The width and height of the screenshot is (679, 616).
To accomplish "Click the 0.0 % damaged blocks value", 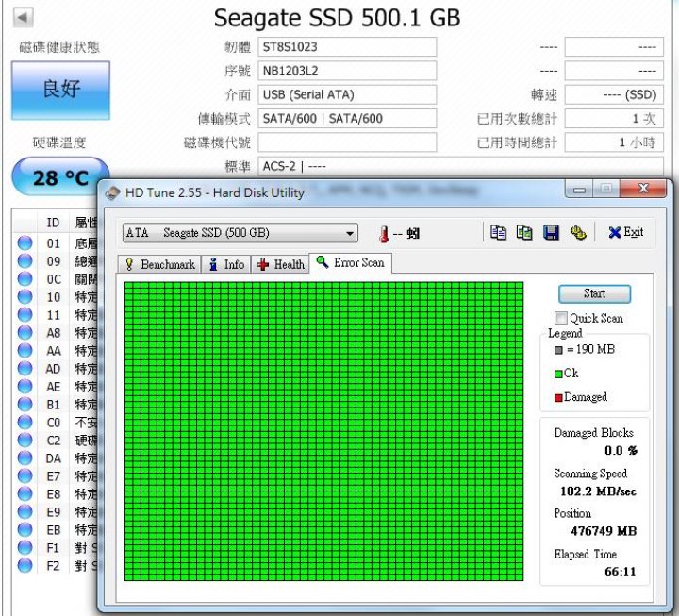I will coord(621,451).
